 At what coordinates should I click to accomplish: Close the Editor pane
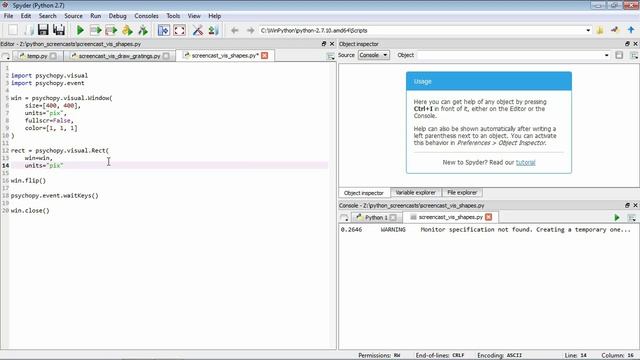click(x=332, y=44)
